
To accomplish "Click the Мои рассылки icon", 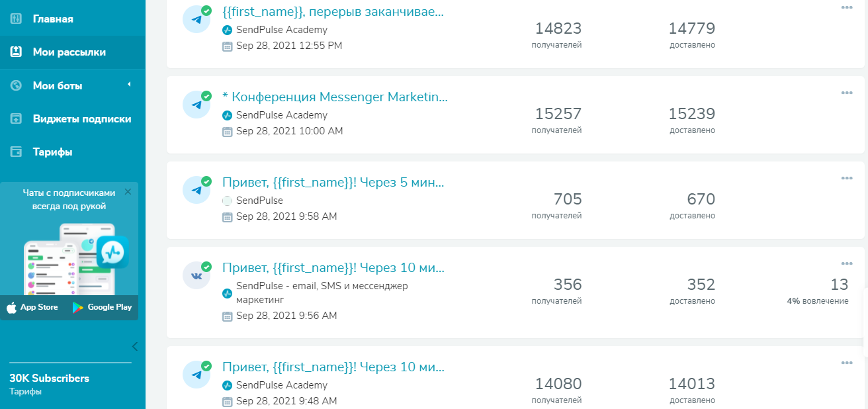I will pos(17,52).
